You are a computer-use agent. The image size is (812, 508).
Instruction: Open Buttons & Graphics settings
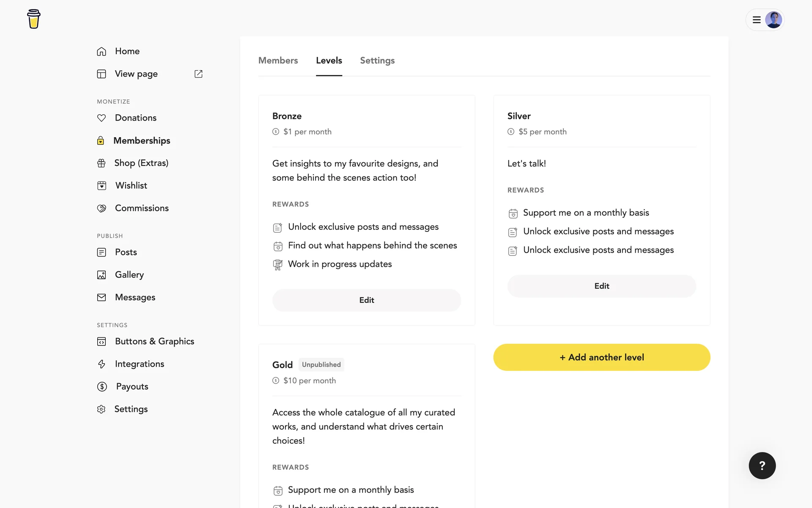click(x=154, y=341)
